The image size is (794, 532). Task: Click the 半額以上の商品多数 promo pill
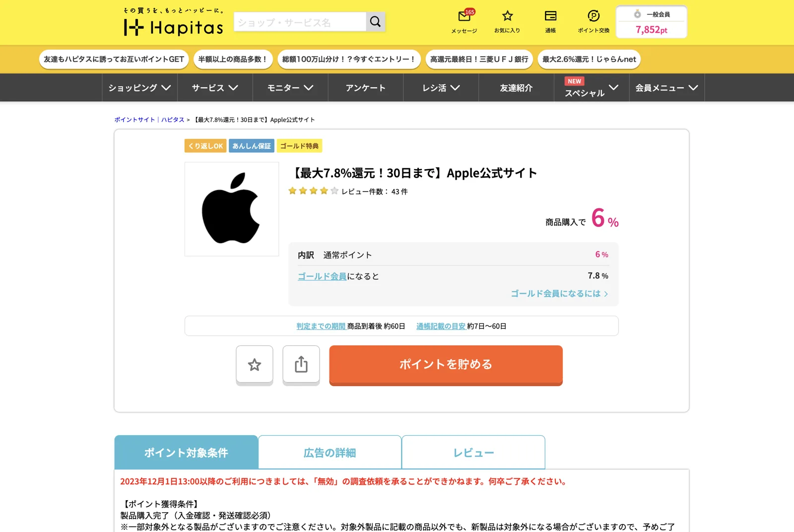click(x=233, y=59)
